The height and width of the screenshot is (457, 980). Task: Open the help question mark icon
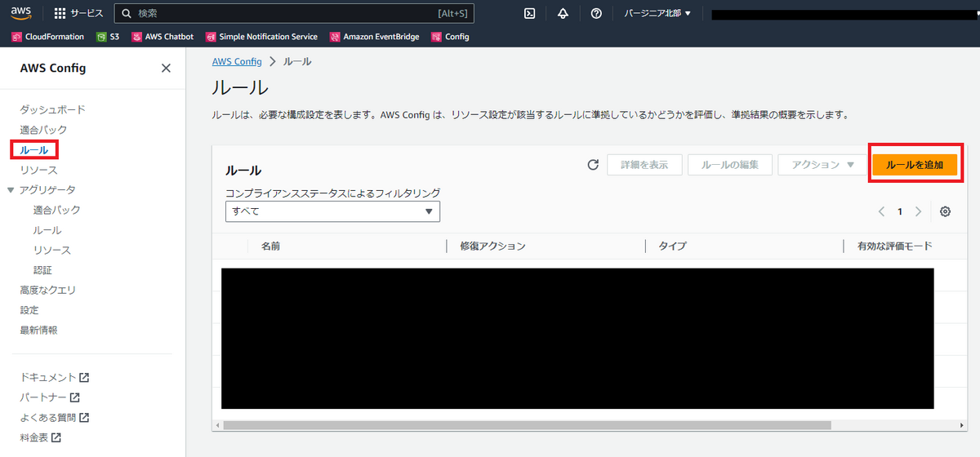pyautogui.click(x=596, y=13)
